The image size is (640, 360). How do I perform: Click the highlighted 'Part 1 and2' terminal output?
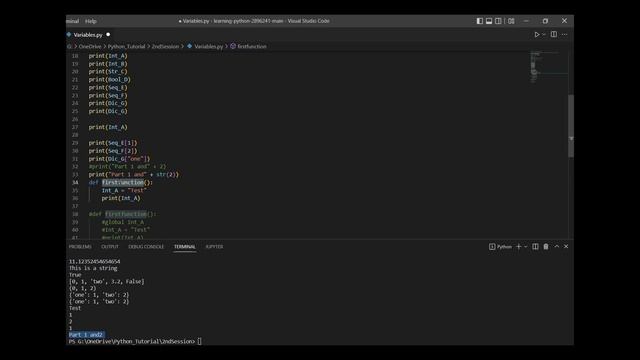[87, 335]
